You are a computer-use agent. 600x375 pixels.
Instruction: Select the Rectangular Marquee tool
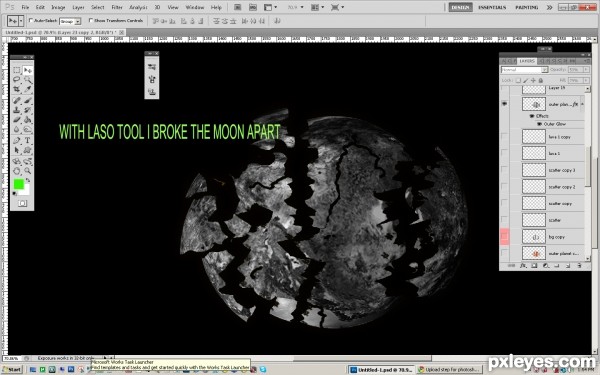(16, 70)
